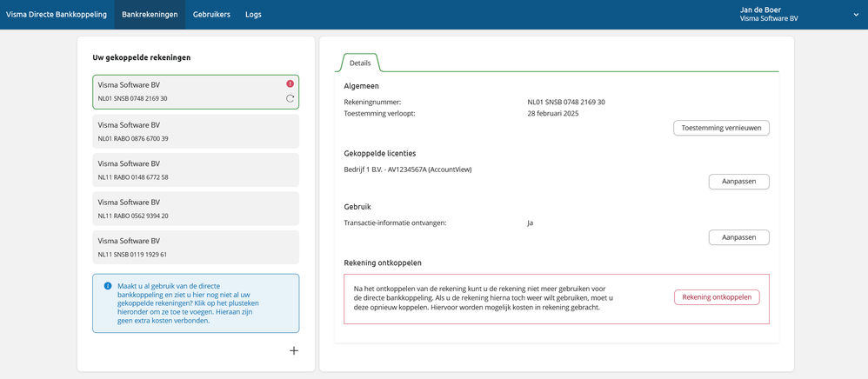The image size is (868, 379).
Task: Select account NL11 RABO 0562 9394 20
Action: click(196, 209)
